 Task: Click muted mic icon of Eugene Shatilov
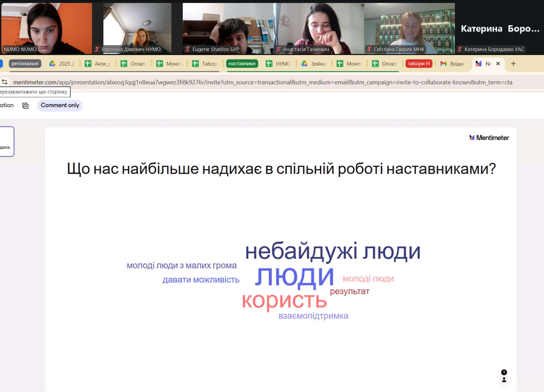188,49
